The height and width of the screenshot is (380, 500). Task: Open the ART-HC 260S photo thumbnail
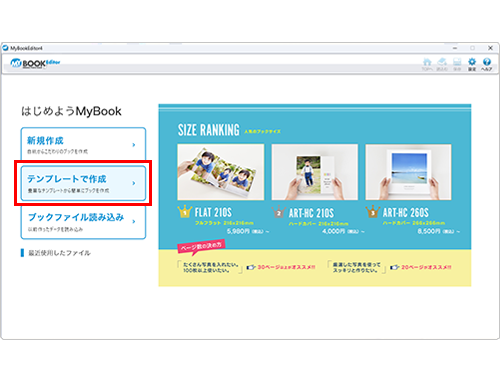coord(408,172)
